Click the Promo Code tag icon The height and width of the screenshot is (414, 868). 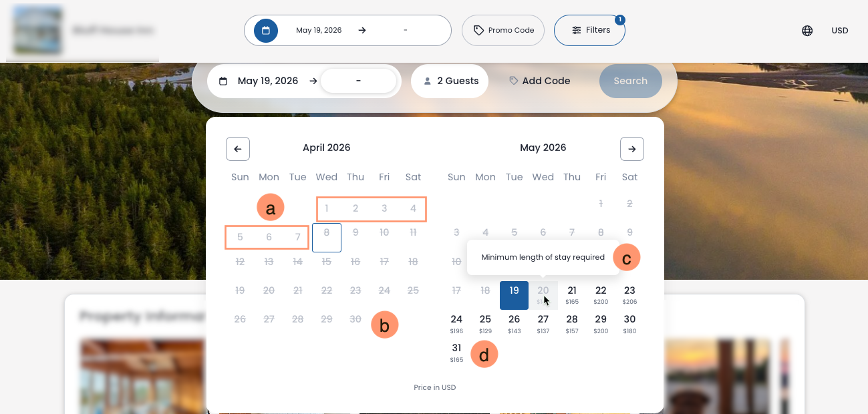pos(478,30)
